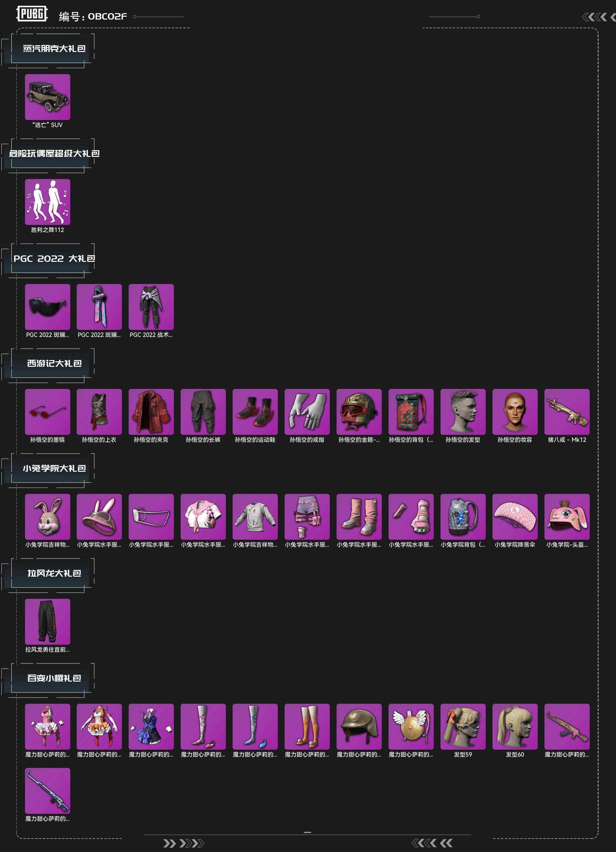Screen dimensions: 616x852
Task: Select the 小兔学院 bunny mascot head thumbnail
Action: click(x=47, y=517)
